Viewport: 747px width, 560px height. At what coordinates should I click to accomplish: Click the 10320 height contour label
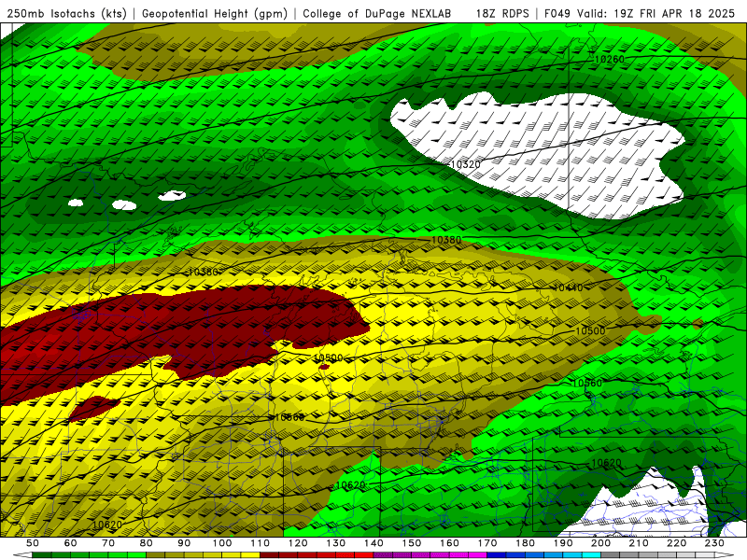(x=465, y=165)
